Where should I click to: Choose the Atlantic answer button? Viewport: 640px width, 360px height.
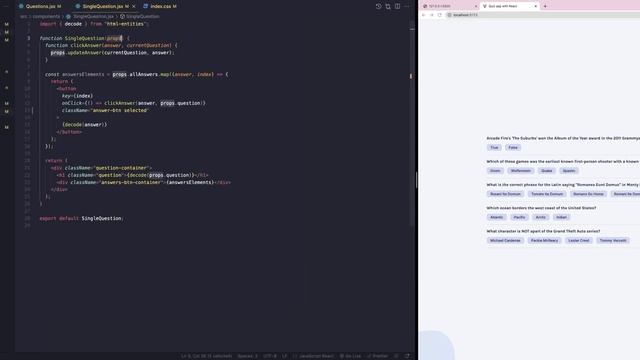click(497, 217)
